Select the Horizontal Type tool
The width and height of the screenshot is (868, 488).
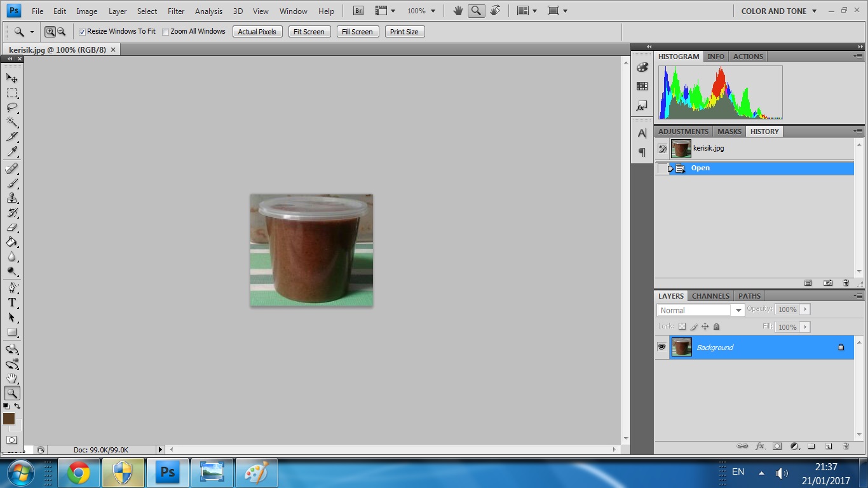12,302
